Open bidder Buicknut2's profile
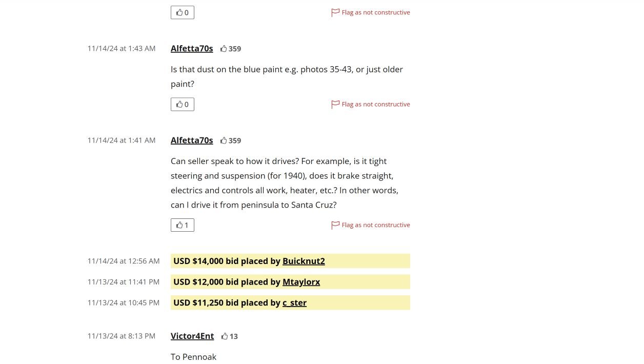 (x=304, y=261)
